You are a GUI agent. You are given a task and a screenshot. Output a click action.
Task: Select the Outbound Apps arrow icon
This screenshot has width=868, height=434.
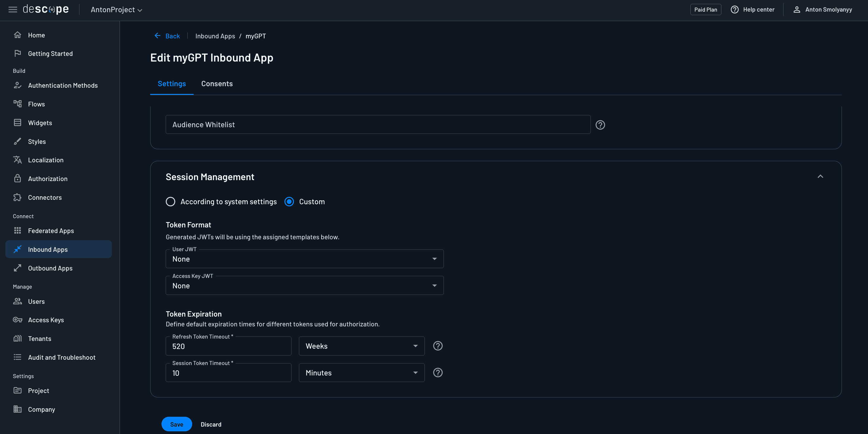click(18, 268)
